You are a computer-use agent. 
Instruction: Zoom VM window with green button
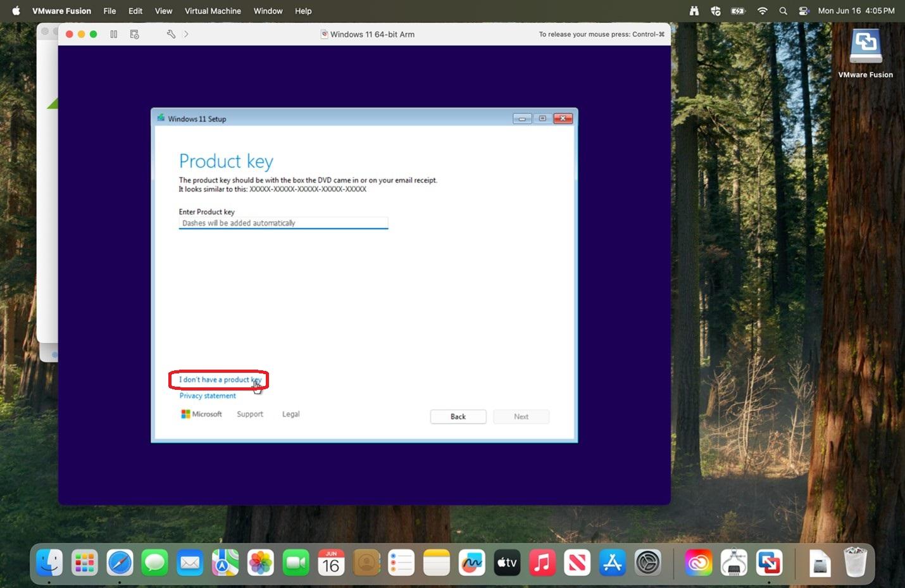coord(94,34)
